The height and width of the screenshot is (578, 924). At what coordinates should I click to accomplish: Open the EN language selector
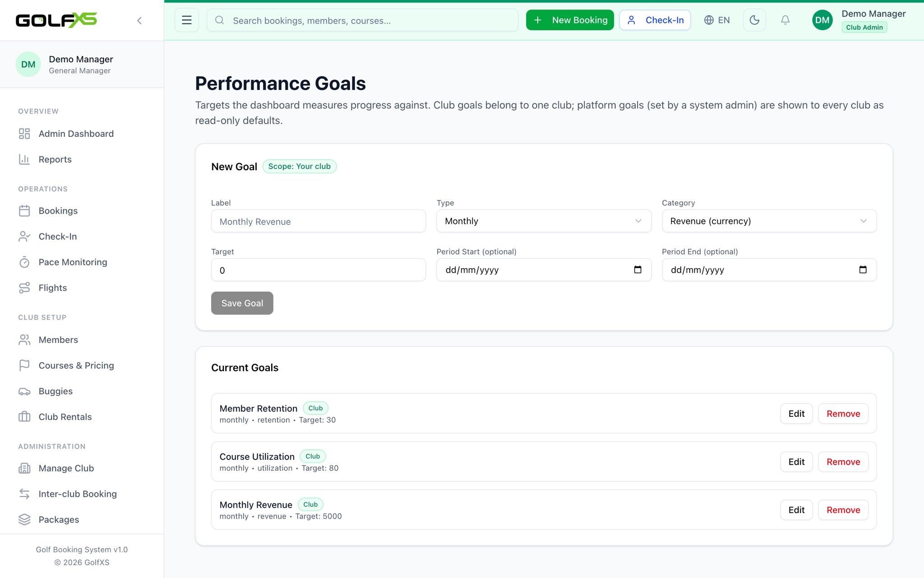coord(717,20)
